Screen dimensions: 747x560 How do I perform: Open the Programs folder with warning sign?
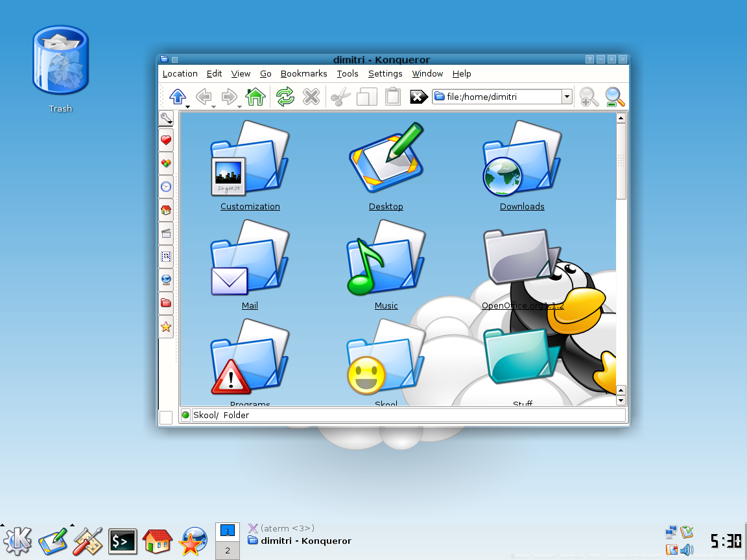coord(250,361)
